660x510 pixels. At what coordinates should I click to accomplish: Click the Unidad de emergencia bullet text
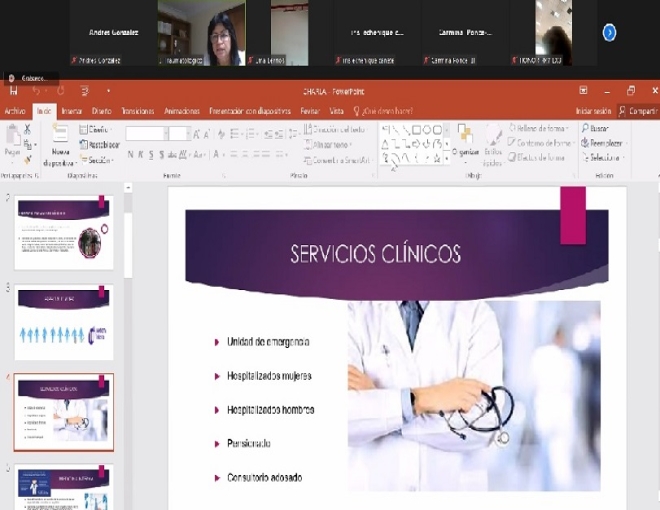coord(268,342)
